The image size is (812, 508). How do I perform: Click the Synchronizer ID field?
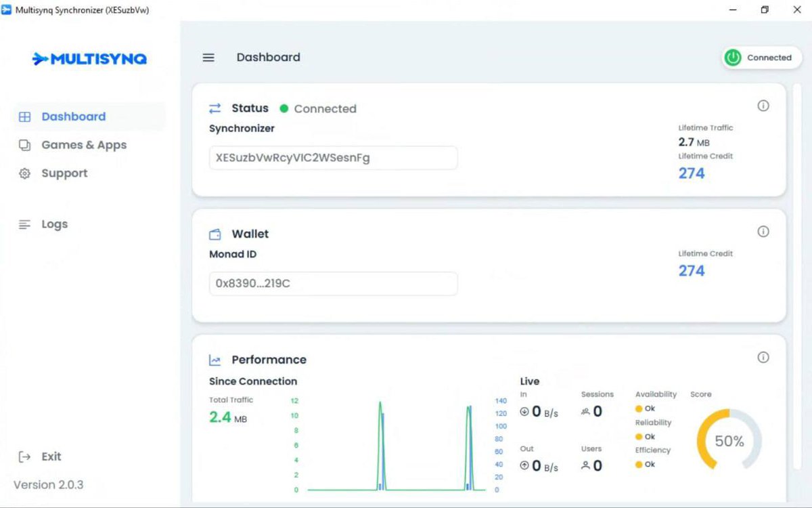[x=333, y=158]
